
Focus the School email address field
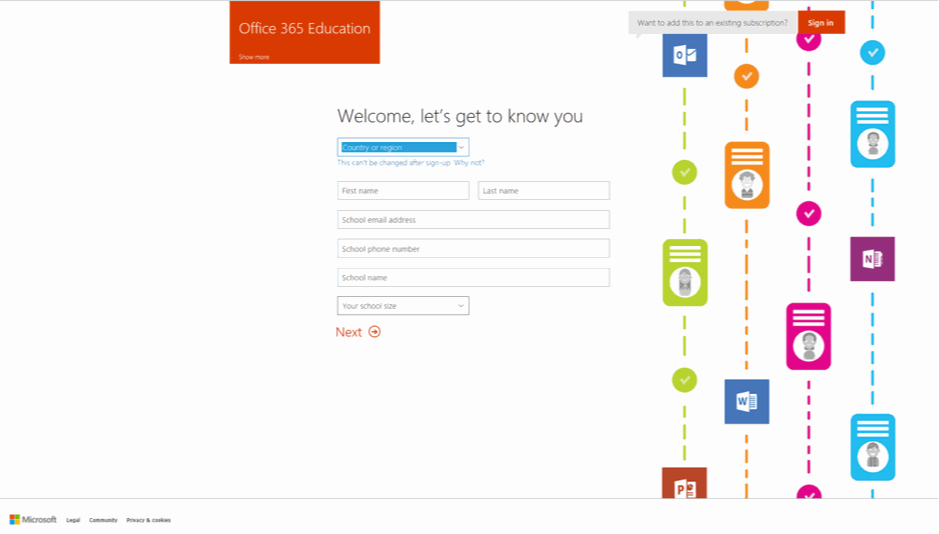474,220
